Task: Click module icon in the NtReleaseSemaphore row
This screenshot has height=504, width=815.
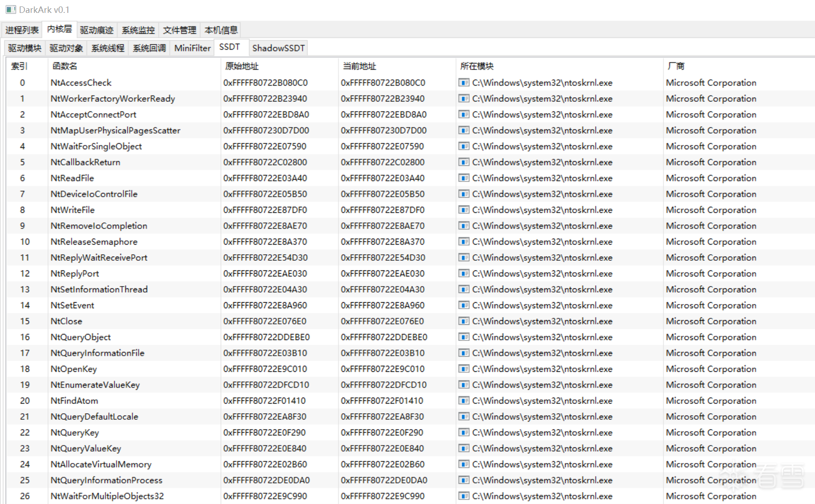Action: pyautogui.click(x=464, y=242)
